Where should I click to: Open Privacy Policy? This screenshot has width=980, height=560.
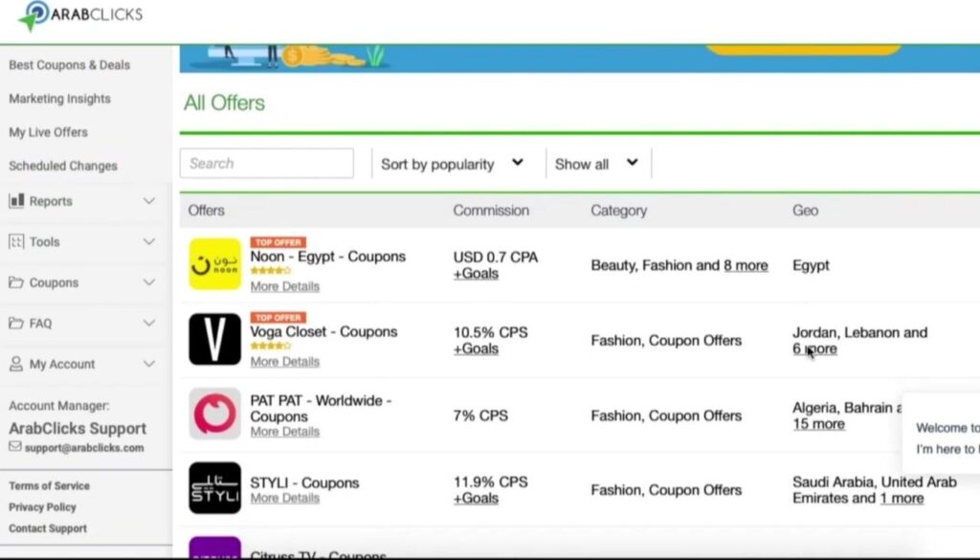click(42, 507)
